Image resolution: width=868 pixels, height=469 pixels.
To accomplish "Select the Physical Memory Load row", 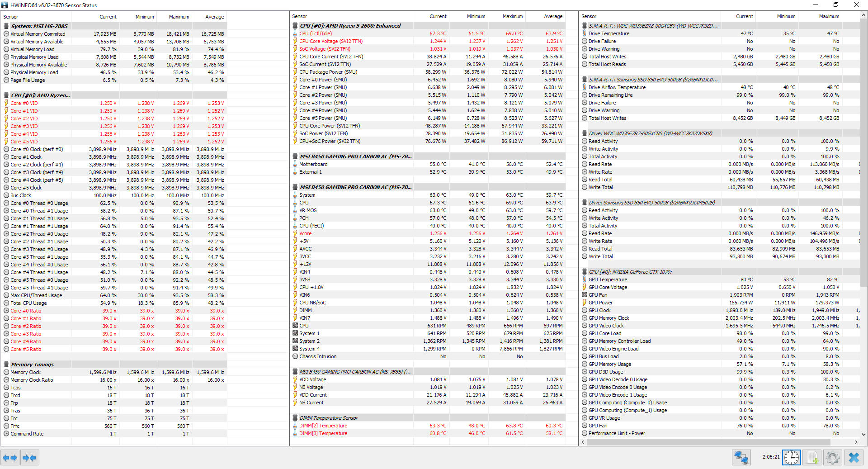I will pyautogui.click(x=114, y=72).
